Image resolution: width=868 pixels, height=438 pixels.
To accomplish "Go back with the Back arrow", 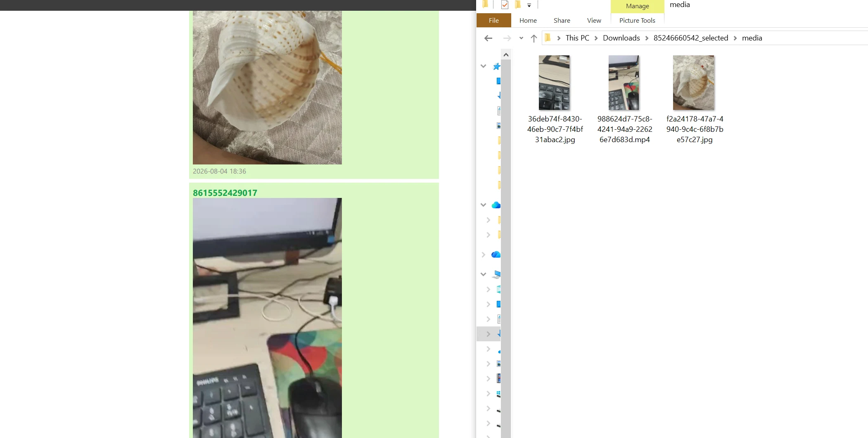I will click(488, 38).
